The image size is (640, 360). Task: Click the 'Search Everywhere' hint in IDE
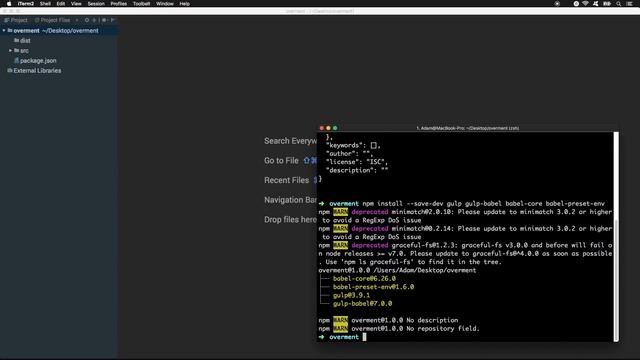(290, 141)
